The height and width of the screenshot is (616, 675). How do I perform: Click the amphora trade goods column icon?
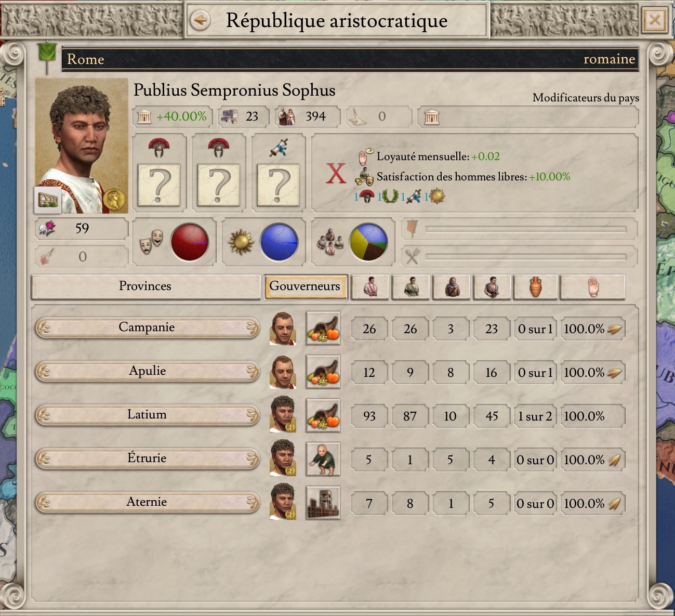[x=536, y=287]
